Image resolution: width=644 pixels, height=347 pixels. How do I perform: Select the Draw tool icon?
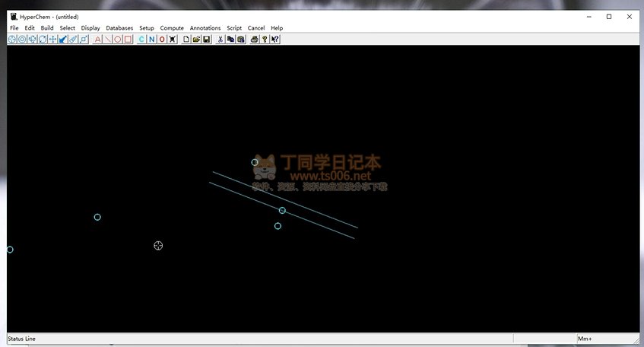(12, 39)
